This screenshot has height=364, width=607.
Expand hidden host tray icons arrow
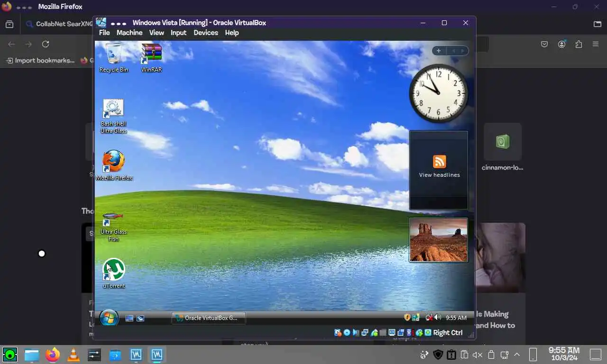point(517,355)
